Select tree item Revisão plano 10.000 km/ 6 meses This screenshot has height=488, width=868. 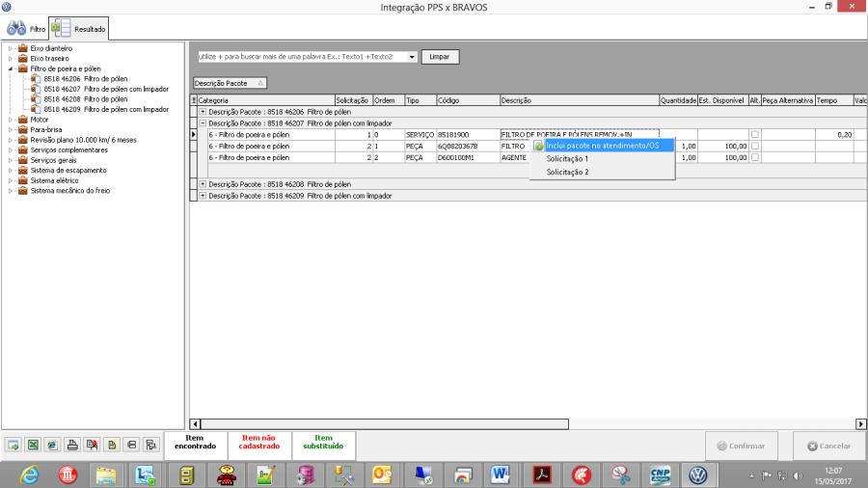[83, 140]
